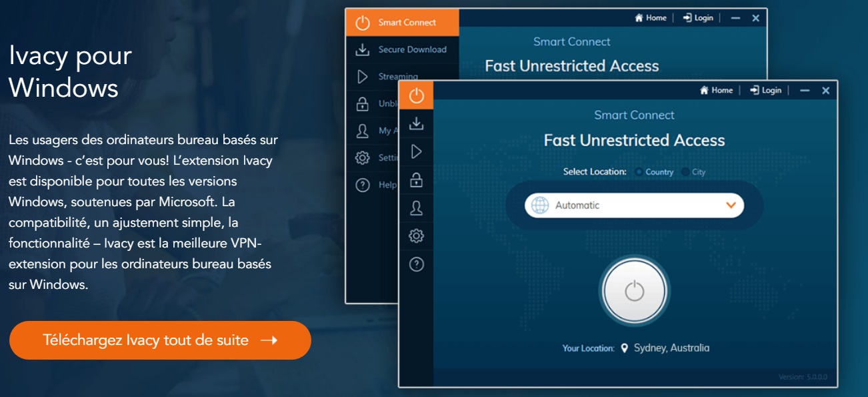Go to Home in the front window title bar

click(716, 90)
